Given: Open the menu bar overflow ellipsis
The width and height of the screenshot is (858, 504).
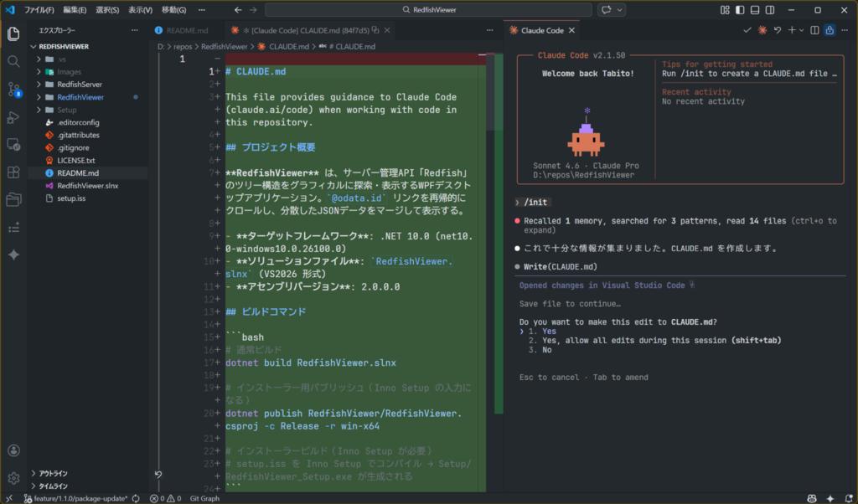Looking at the screenshot, I should 202,10.
